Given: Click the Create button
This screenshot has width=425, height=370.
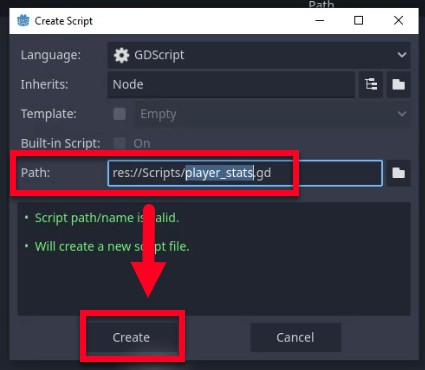Looking at the screenshot, I should click(131, 337).
